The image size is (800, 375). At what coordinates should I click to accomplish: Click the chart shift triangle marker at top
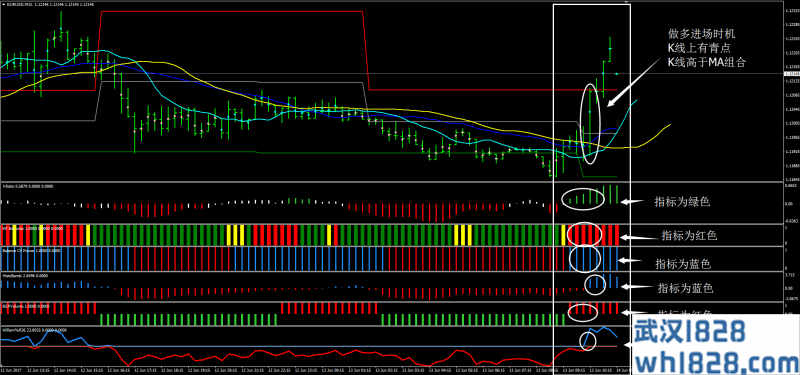627,3
